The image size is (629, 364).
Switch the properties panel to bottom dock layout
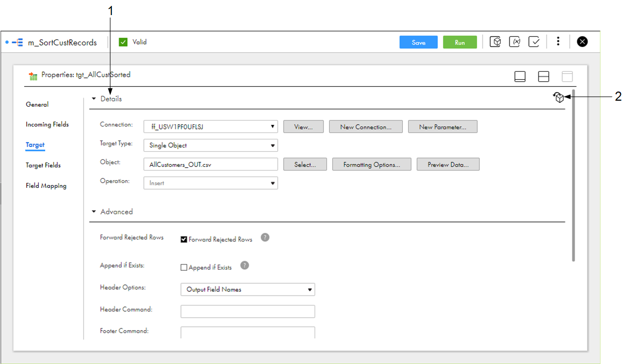click(x=520, y=76)
